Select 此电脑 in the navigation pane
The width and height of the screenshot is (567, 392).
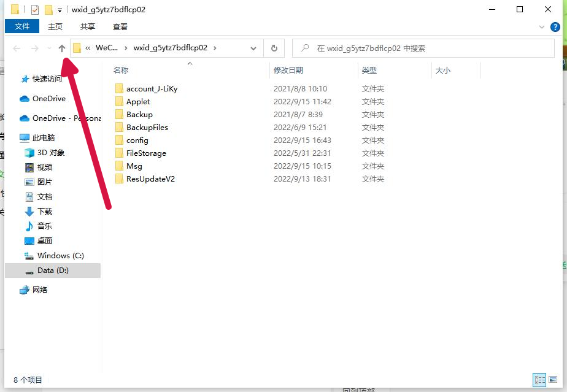44,137
